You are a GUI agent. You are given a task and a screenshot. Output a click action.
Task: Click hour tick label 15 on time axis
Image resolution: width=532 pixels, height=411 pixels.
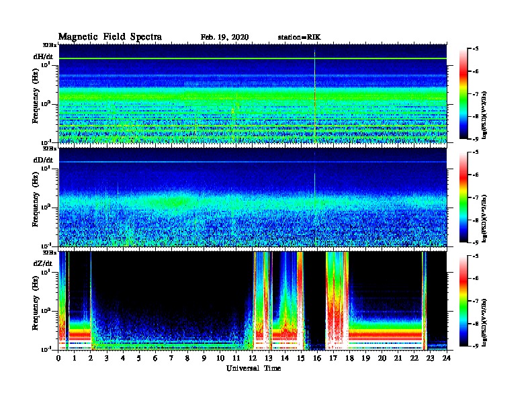(301, 359)
